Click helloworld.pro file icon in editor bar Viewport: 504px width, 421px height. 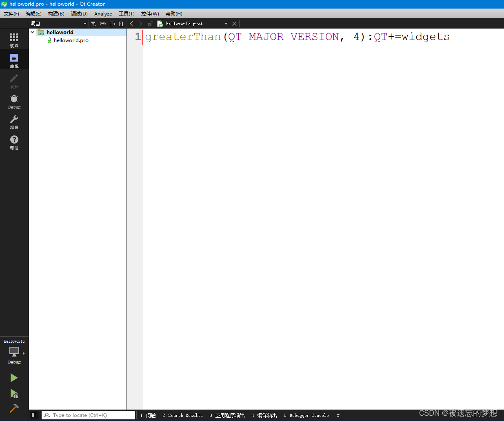tap(160, 24)
